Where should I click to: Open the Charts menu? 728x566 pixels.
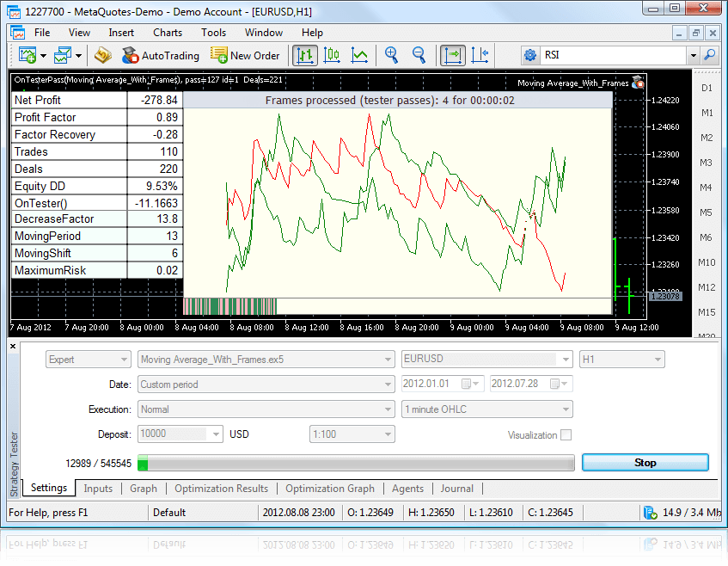pos(168,33)
